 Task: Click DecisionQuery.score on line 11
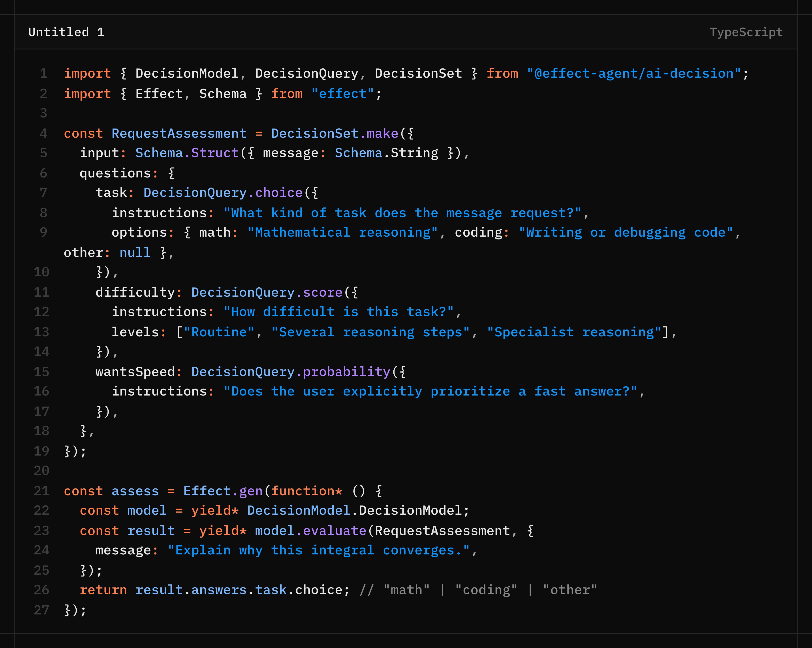coord(267,293)
